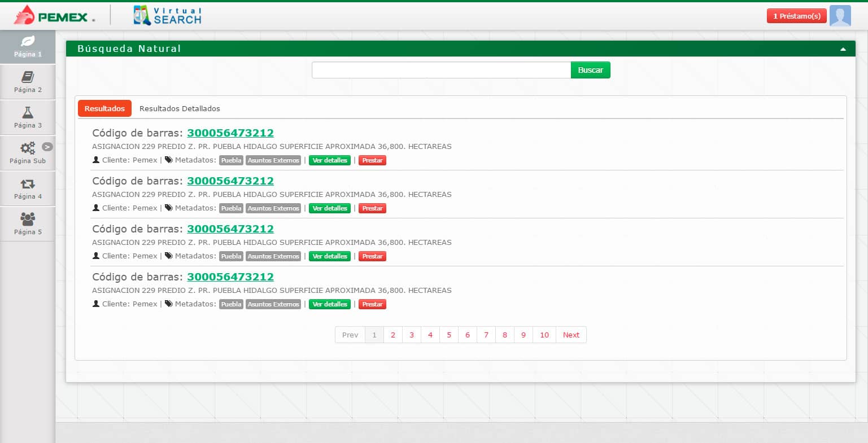Screen dimensions: 868x443
Task: Open Página 2 book icon in sidebar
Action: click(28, 77)
